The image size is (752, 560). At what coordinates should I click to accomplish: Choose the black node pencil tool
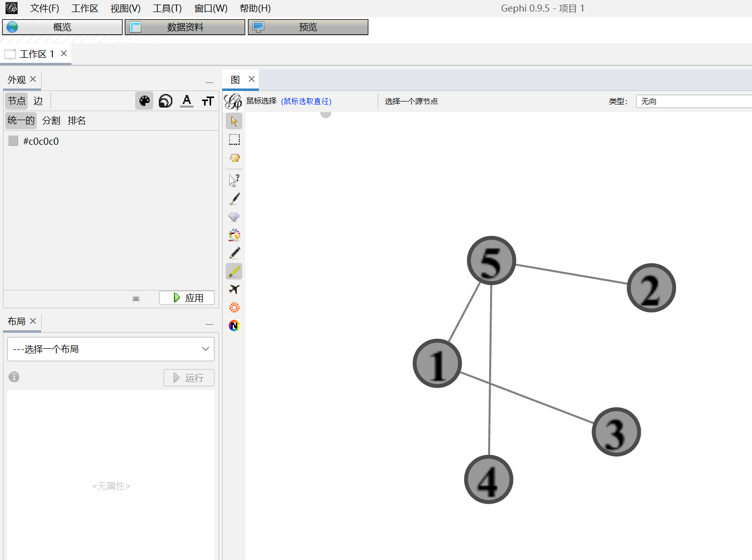point(234,253)
